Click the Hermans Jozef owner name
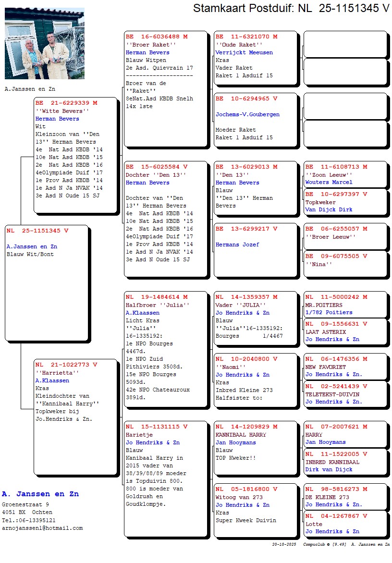The image size is (392, 563). (237, 245)
